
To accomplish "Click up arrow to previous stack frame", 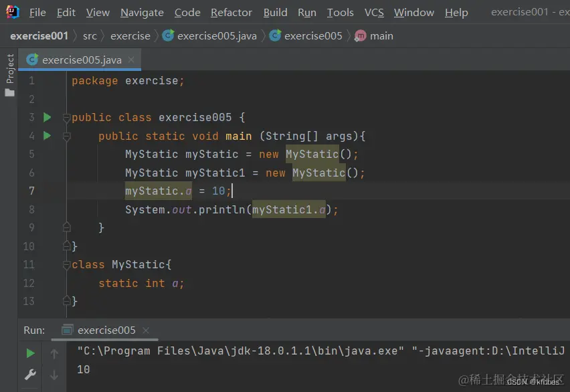I will point(54,353).
